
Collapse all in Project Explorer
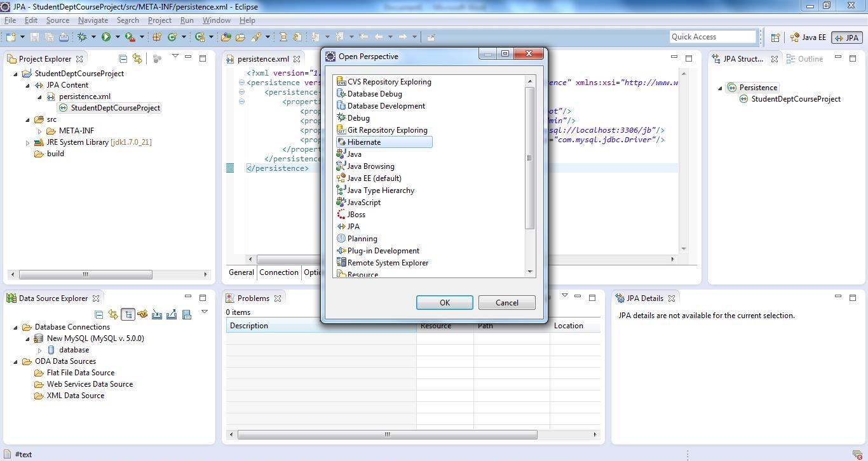click(x=123, y=59)
